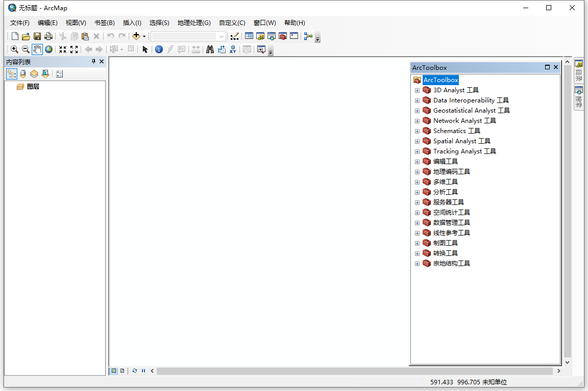Select the 空间统计工具 toolbox item
Viewport: 588px width, 391px height.
(x=452, y=213)
